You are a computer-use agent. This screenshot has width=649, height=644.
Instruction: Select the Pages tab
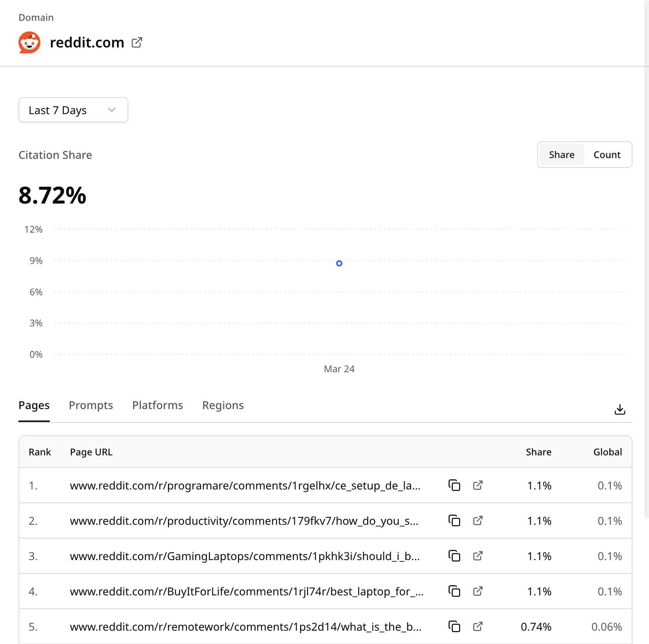(34, 405)
